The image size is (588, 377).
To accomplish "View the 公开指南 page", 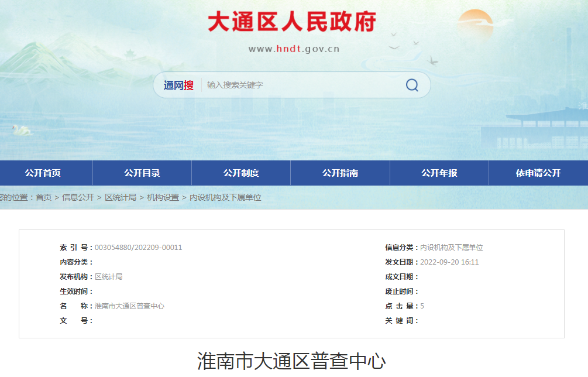I will point(341,173).
